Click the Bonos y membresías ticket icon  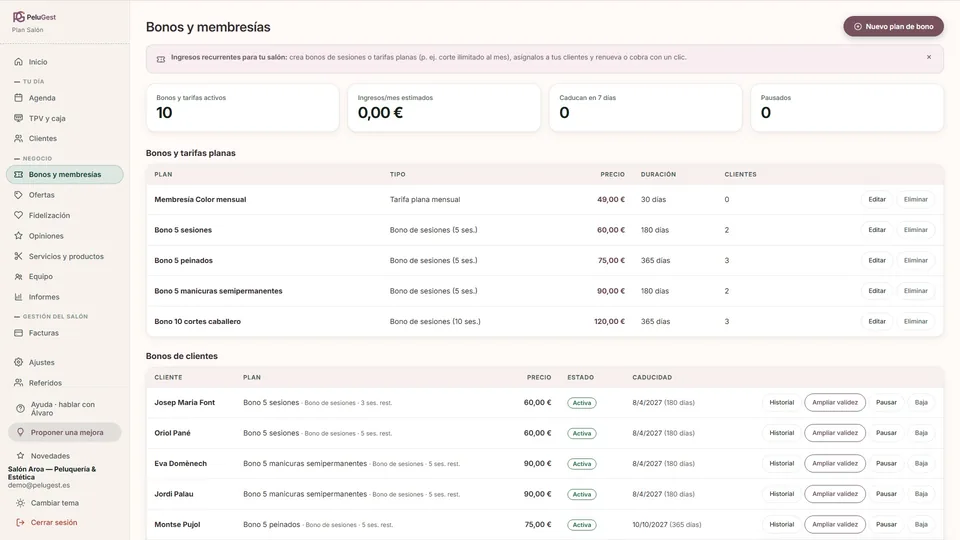[x=18, y=174]
